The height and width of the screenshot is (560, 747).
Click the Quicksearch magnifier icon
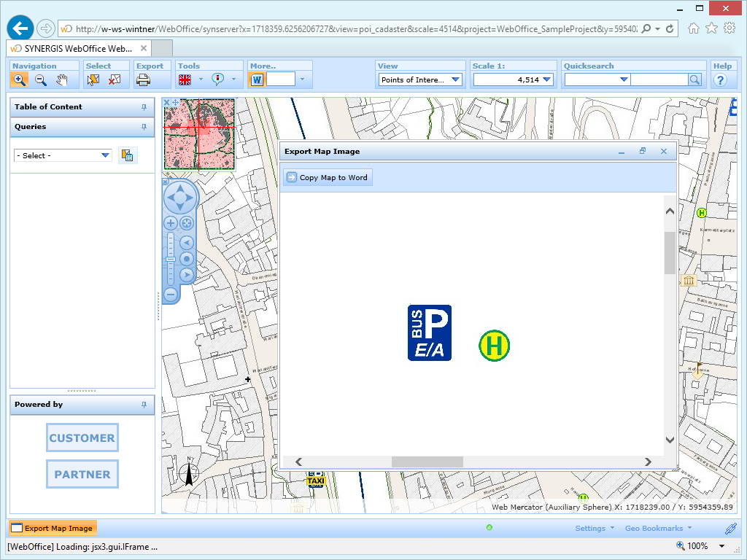pos(694,79)
